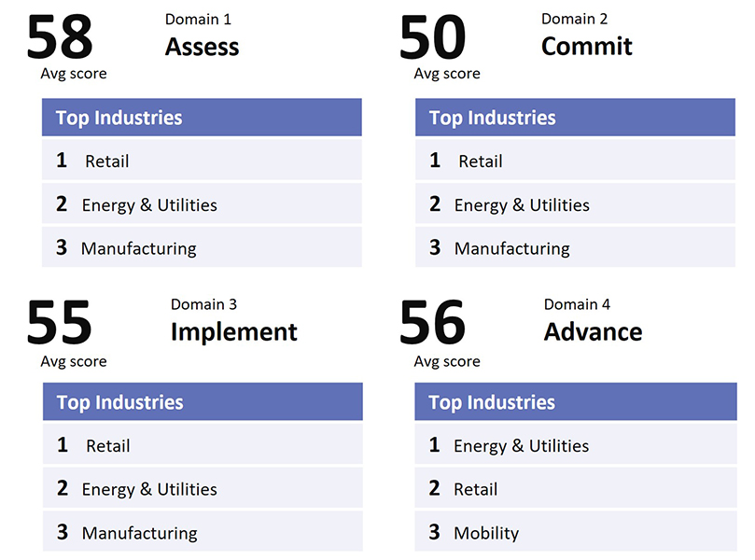This screenshot has height=560, width=755.
Task: Select Top Industries header under Commit
Action: click(x=492, y=118)
